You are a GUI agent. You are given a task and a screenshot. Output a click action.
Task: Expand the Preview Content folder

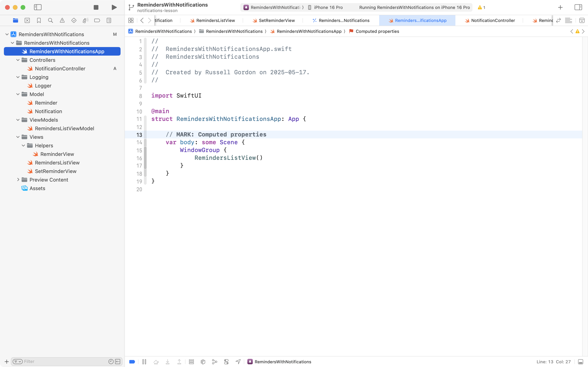[18, 180]
